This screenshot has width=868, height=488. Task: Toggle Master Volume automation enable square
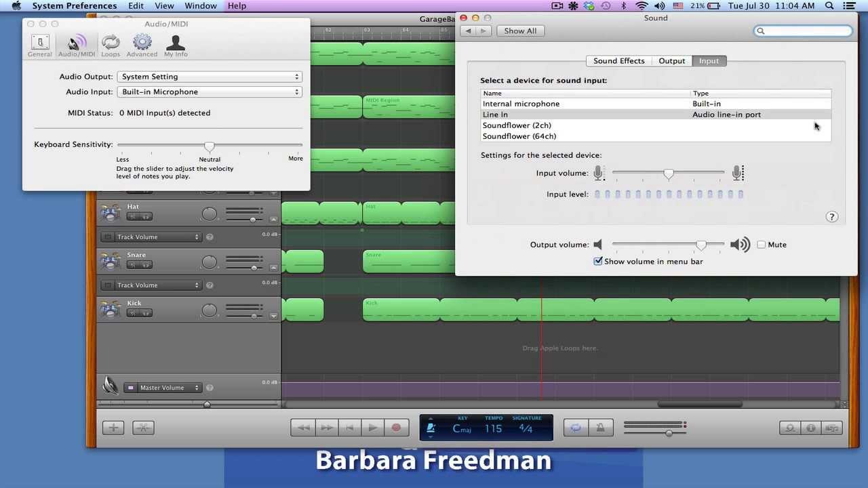(130, 388)
